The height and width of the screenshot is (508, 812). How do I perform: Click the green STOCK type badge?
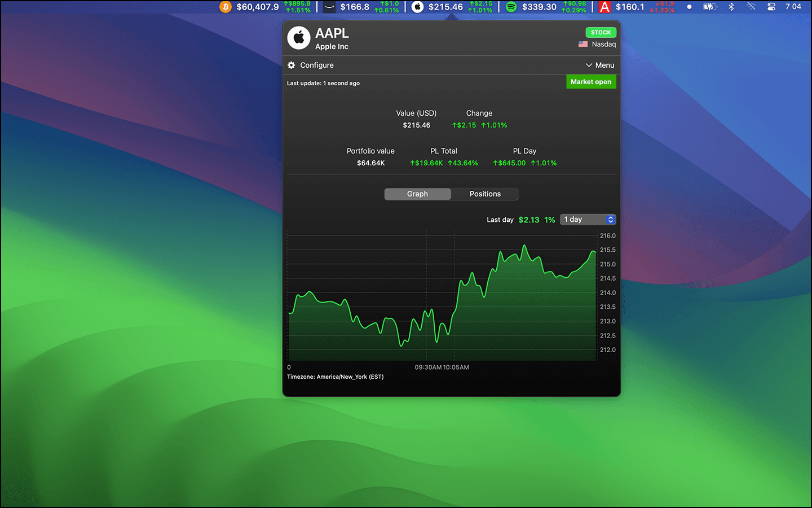pyautogui.click(x=601, y=33)
